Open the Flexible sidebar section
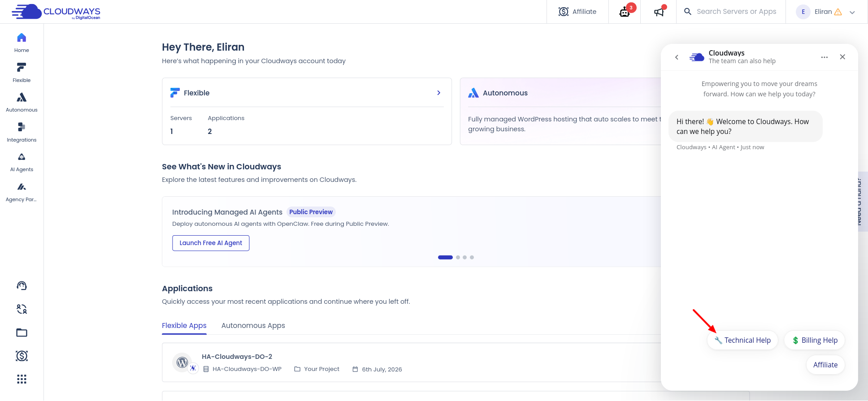Viewport: 868px width, 401px height. 22,73
